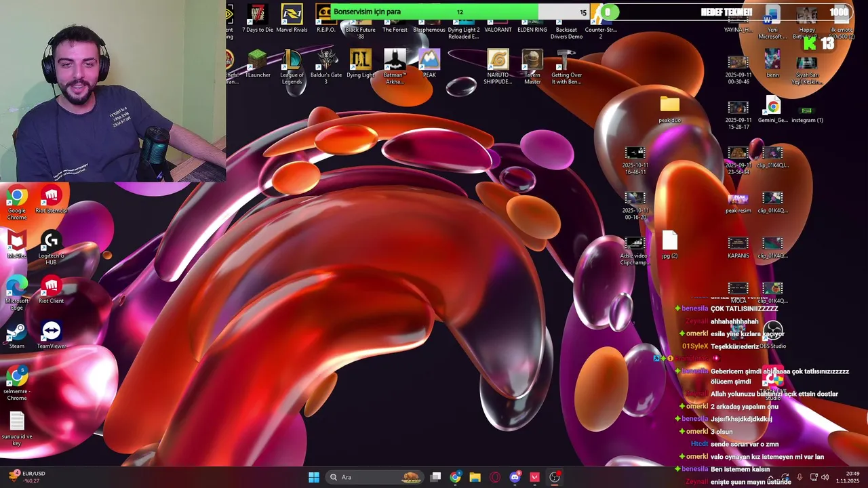Image resolution: width=868 pixels, height=488 pixels.
Task: Open the EUR/USD taskbar widget
Action: point(27,477)
